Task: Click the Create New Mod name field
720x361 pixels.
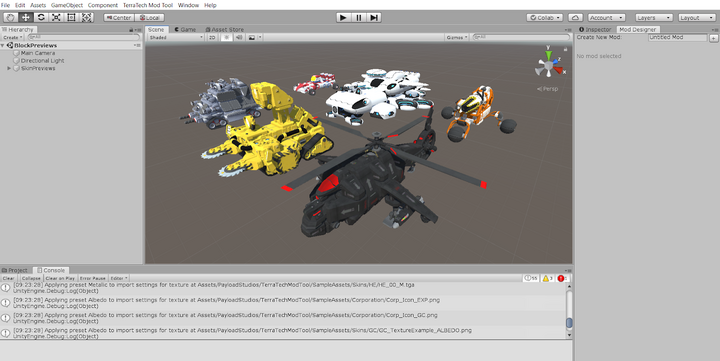Action: [677, 38]
